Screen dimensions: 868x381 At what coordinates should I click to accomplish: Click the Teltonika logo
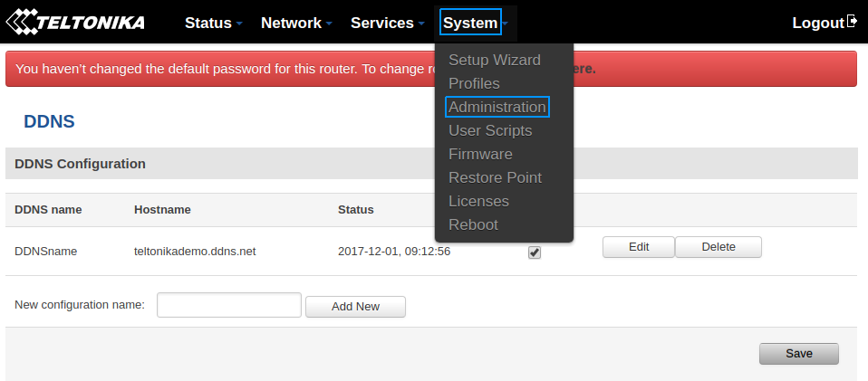(x=76, y=22)
